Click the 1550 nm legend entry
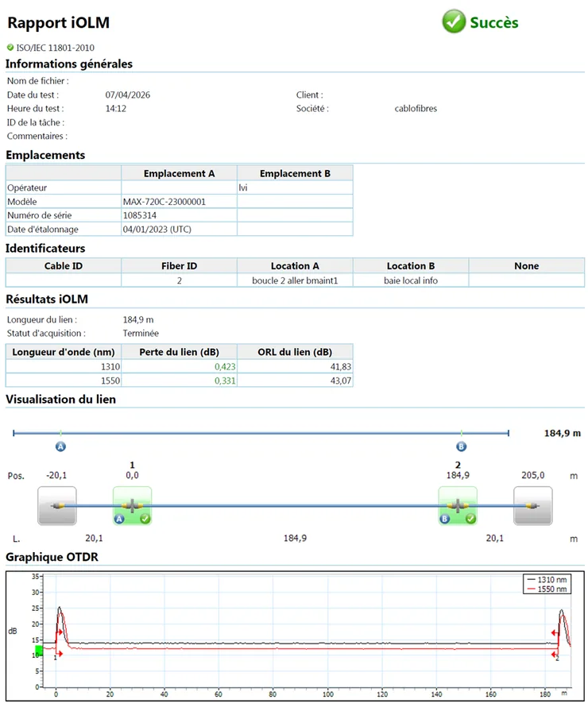The width and height of the screenshot is (588, 715). point(547,589)
